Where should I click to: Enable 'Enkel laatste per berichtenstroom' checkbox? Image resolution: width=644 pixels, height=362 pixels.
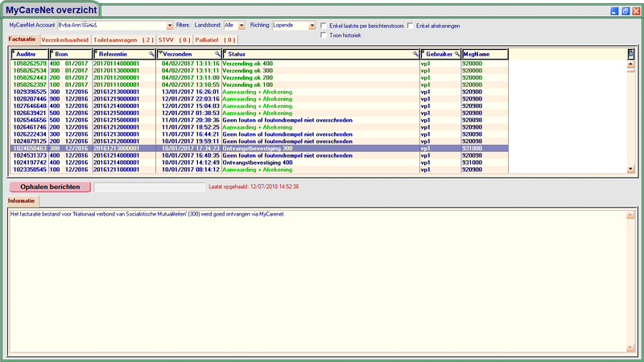pos(324,26)
